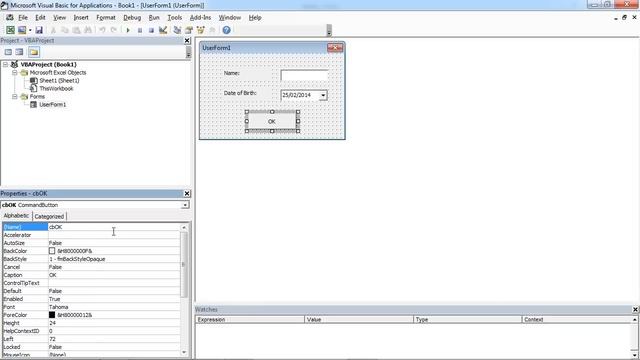
Task: Click the Name text box on UserForm1
Action: click(304, 75)
